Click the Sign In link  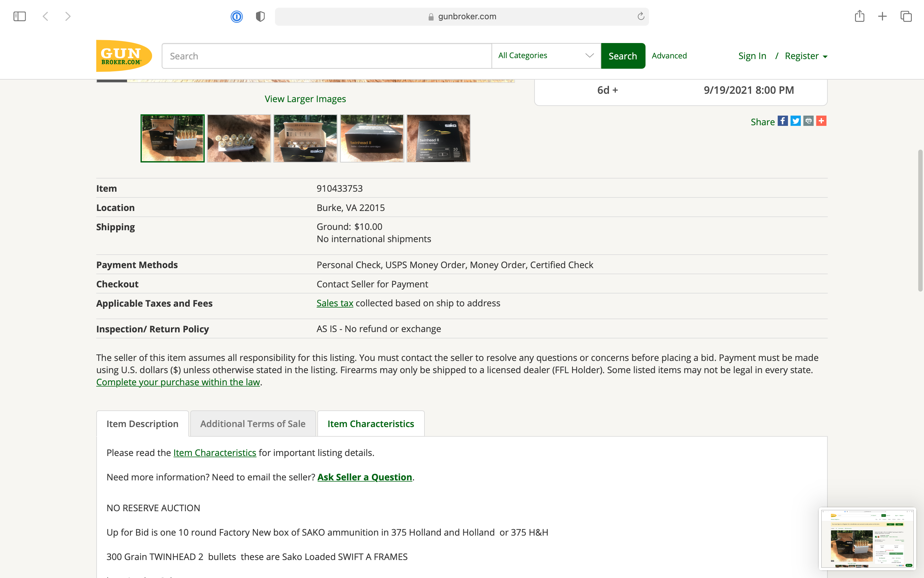click(x=752, y=56)
